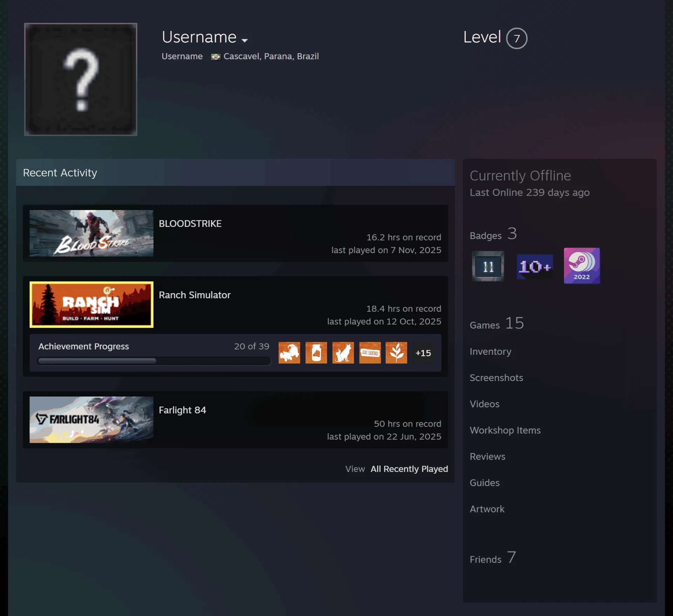Click the Level 7 circle icon
673x616 pixels.
pyautogui.click(x=516, y=38)
